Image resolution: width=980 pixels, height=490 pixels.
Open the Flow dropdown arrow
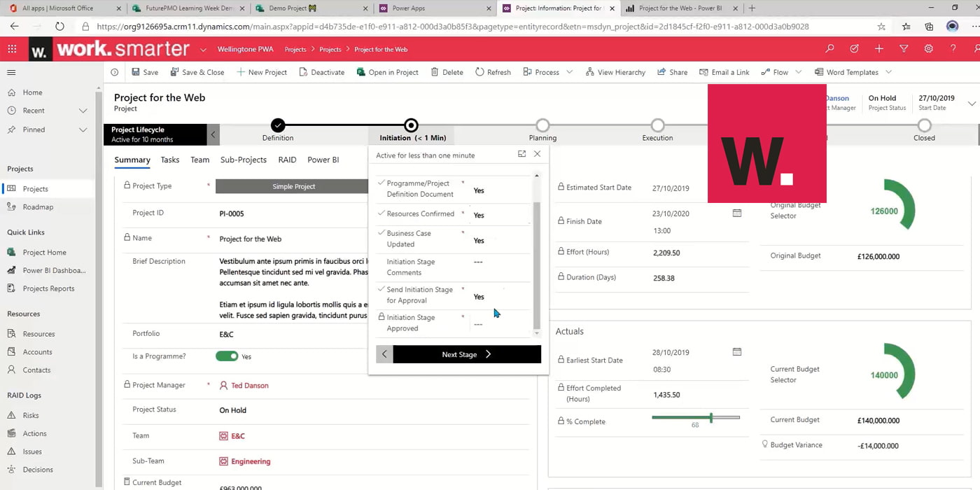point(799,72)
